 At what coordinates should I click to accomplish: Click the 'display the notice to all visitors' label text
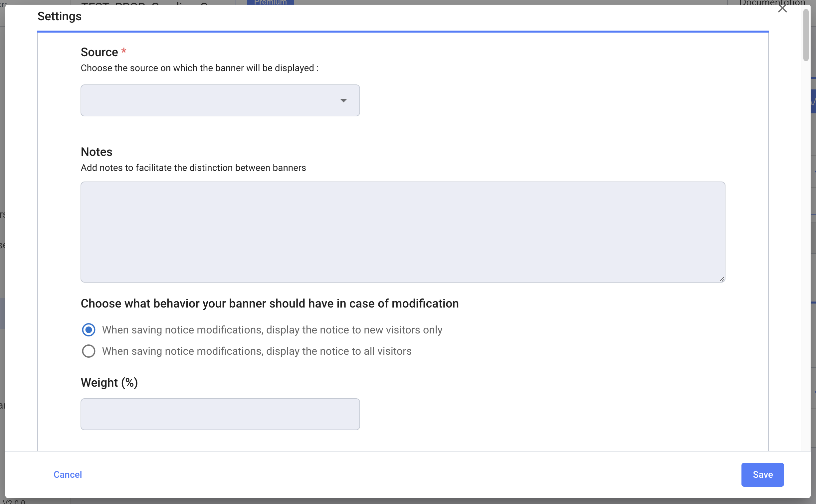coord(257,351)
